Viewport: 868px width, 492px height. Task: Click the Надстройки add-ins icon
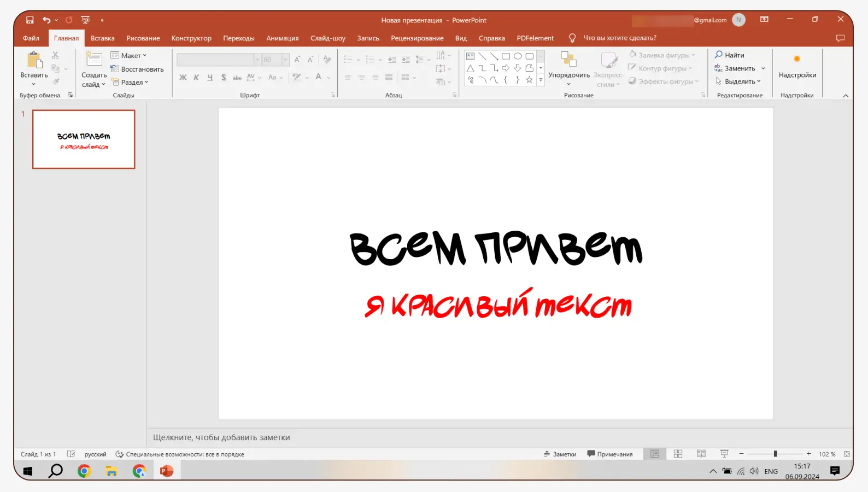tap(797, 59)
